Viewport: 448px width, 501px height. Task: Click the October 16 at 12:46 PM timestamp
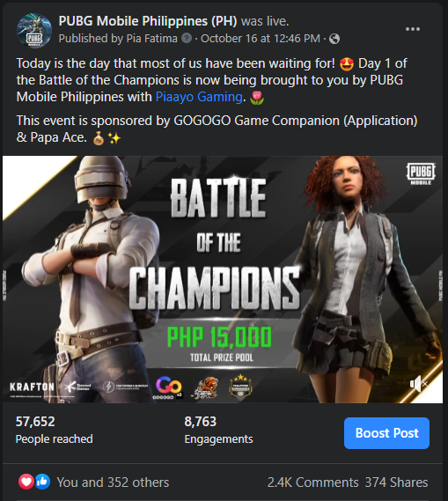pos(261,39)
